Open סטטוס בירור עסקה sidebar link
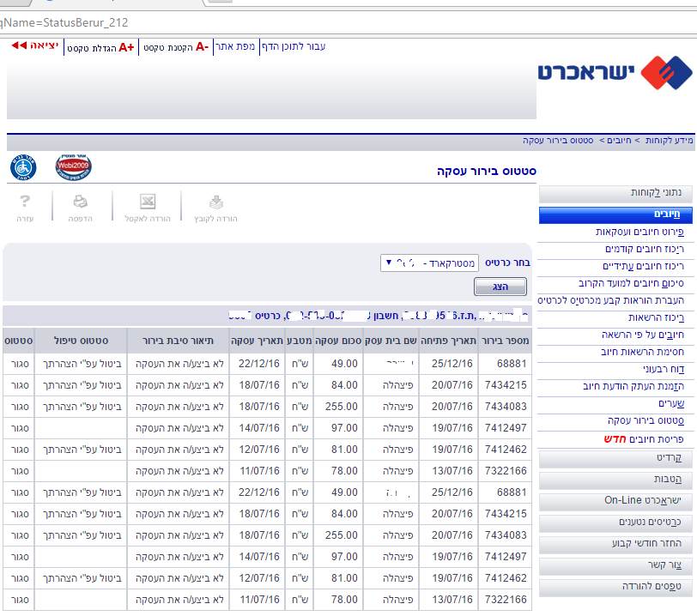697x616 pixels. (x=645, y=420)
